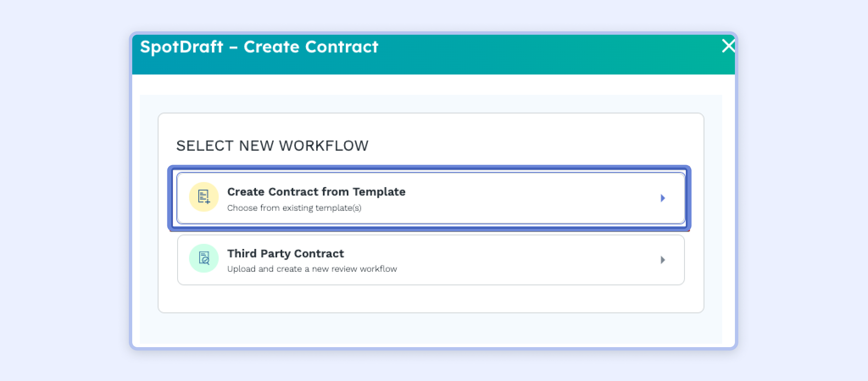This screenshot has width=868, height=381.
Task: Click Upload and create a new review workflow
Action: (x=312, y=268)
